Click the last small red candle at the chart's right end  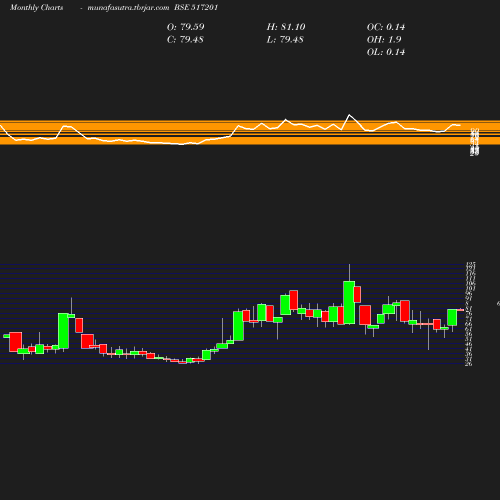tap(460, 310)
